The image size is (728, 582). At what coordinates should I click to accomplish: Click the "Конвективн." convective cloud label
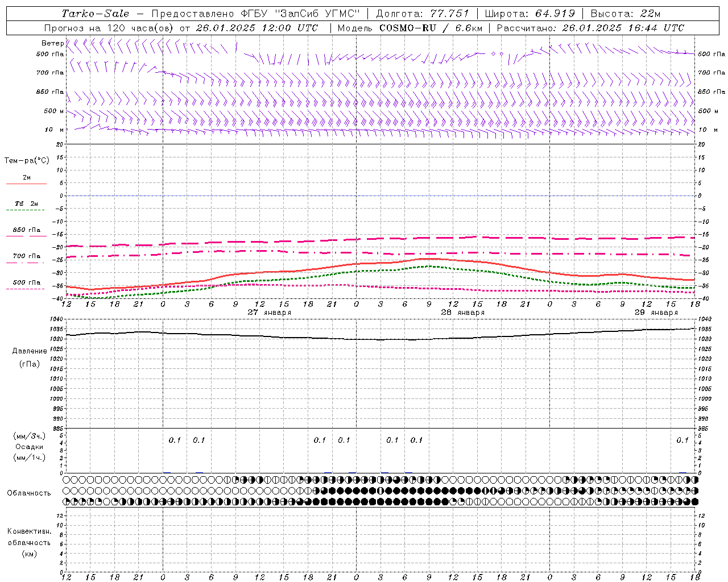pyautogui.click(x=29, y=531)
